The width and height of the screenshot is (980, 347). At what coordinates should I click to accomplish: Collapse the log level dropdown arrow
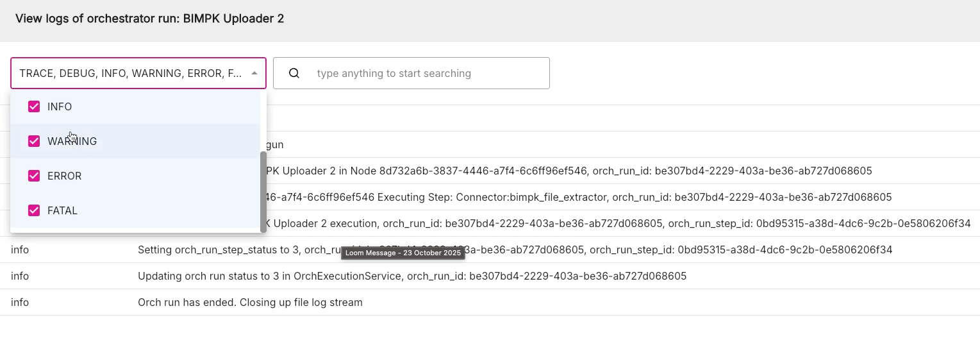click(x=254, y=73)
